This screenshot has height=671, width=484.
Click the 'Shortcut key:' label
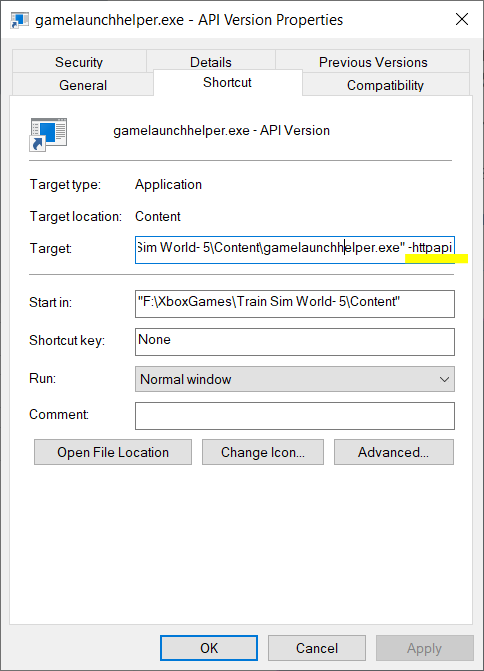(67, 340)
